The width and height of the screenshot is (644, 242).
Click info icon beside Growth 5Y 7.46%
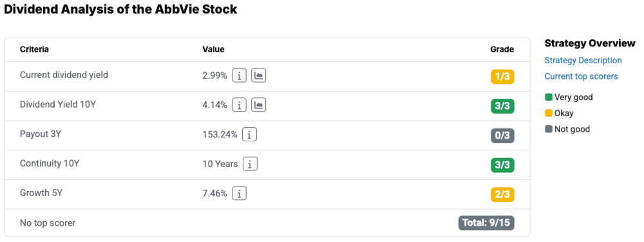[240, 193]
